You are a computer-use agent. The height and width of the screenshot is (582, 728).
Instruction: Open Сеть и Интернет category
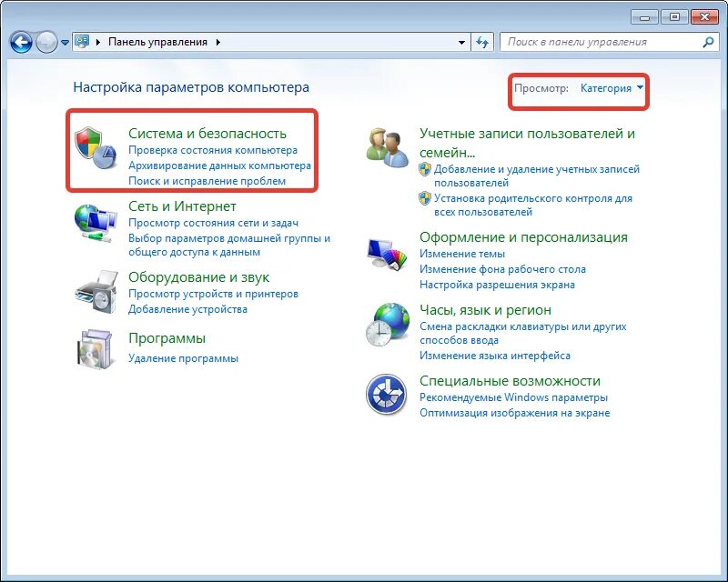point(182,206)
